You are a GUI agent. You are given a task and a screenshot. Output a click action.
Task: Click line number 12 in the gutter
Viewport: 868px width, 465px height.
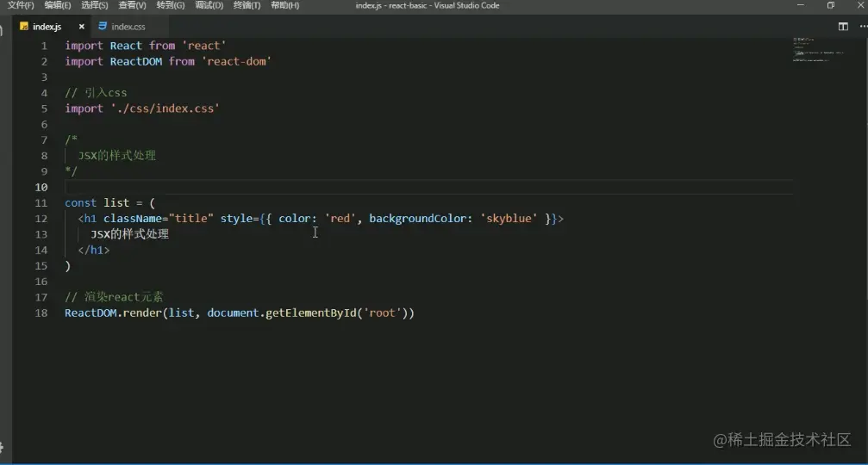click(41, 219)
